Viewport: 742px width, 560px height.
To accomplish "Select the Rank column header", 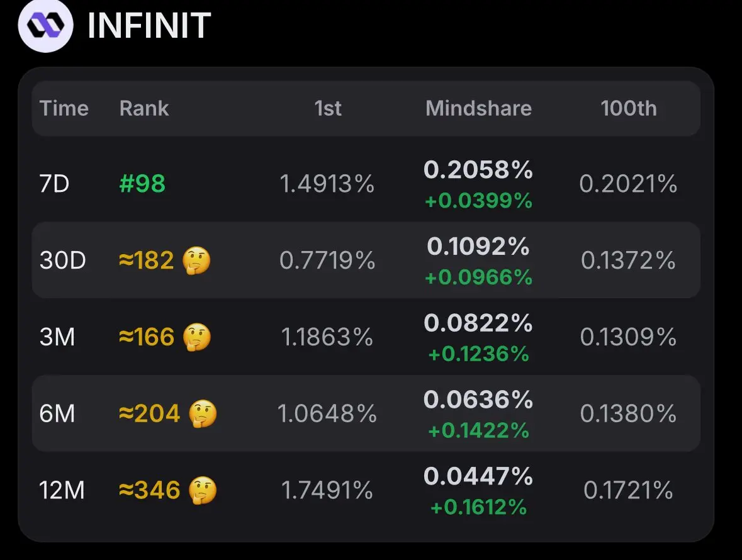I will [144, 108].
